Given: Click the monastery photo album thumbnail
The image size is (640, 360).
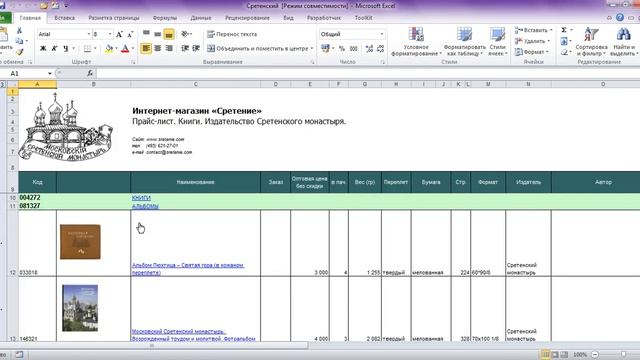Looking at the screenshot, I should (80, 308).
